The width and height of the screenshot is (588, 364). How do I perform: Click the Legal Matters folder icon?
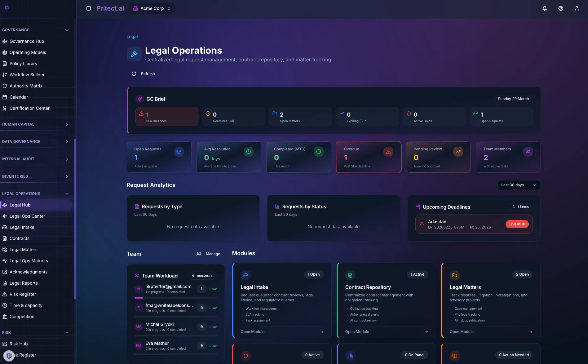tap(455, 275)
